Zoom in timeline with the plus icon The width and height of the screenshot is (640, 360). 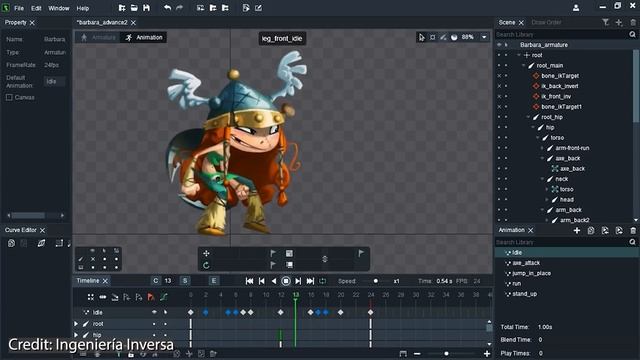click(x=487, y=353)
